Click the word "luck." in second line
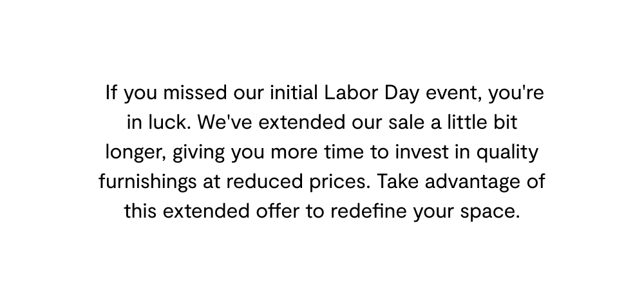 pos(169,122)
